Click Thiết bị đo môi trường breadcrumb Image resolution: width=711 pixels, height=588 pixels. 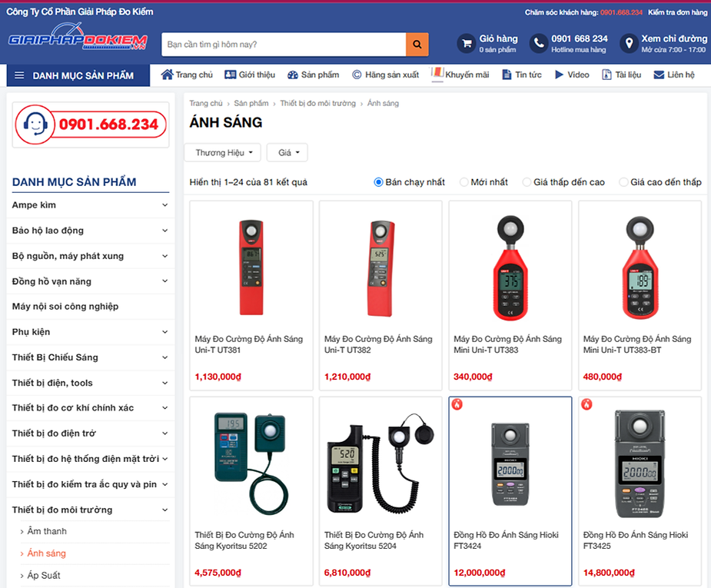pos(318,103)
